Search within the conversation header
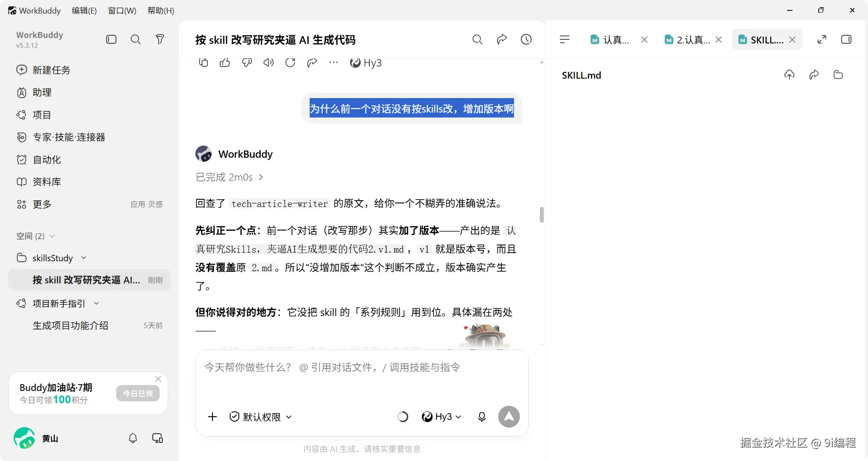Screen dimensions: 868x461 477,40
